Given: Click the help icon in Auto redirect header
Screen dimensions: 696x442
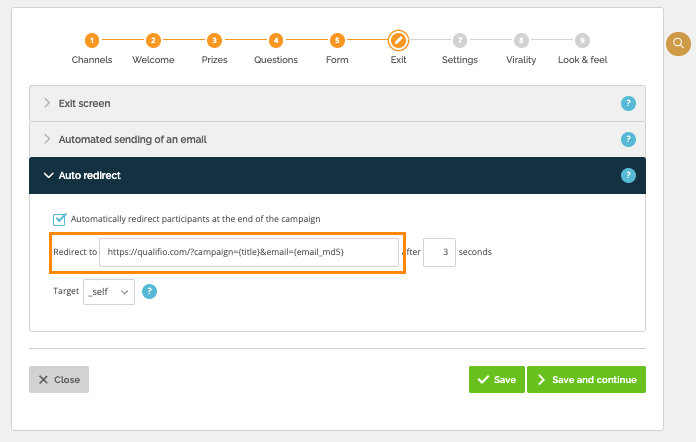Looking at the screenshot, I should [628, 175].
